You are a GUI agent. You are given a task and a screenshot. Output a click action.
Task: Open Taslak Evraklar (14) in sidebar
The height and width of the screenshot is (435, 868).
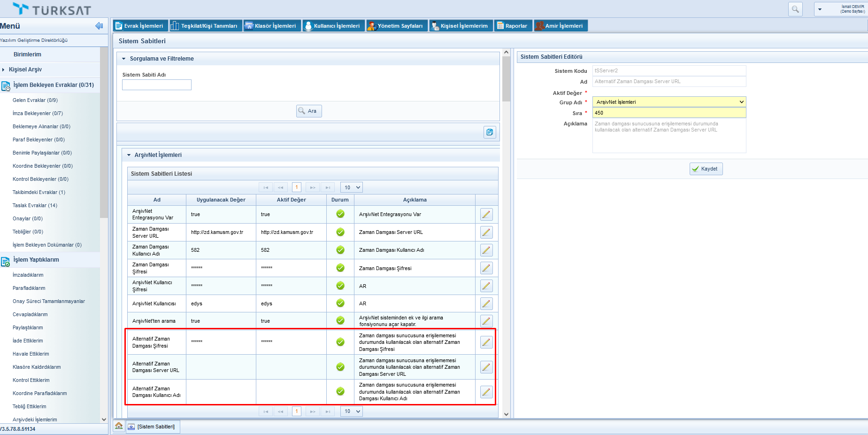pos(35,205)
